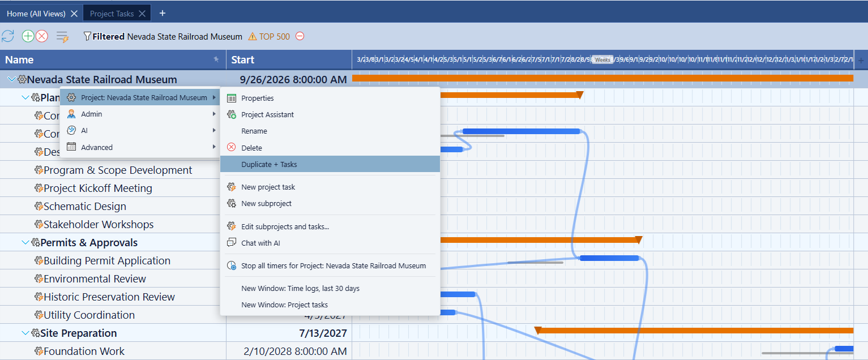
Task: Collapse the Planning subproject chevron
Action: point(25,98)
